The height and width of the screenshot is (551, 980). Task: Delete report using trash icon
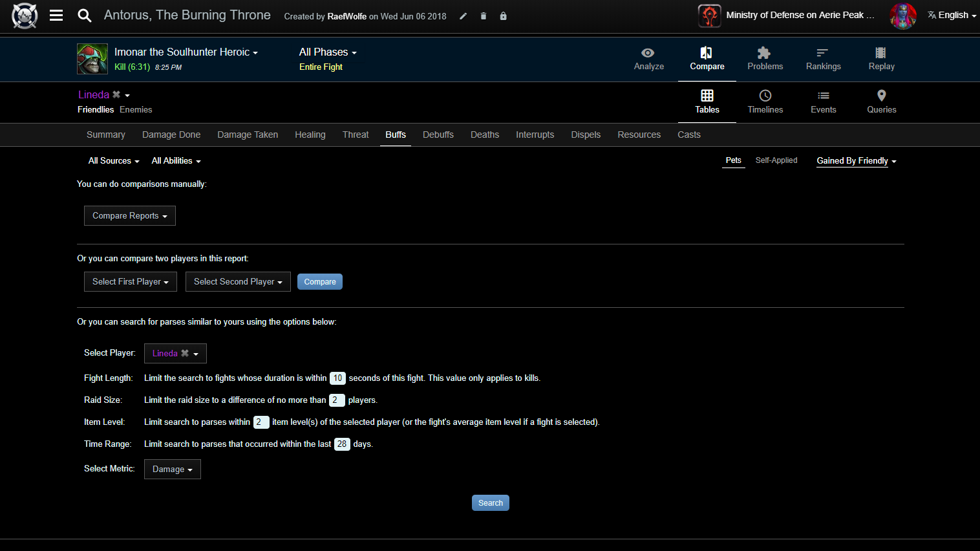pos(483,16)
